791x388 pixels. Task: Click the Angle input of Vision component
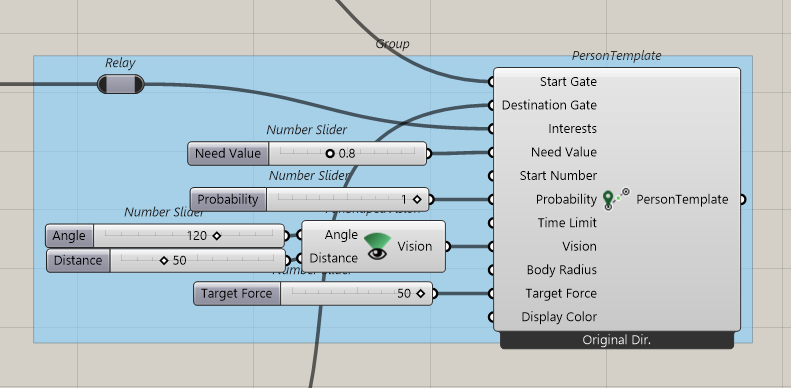(342, 235)
